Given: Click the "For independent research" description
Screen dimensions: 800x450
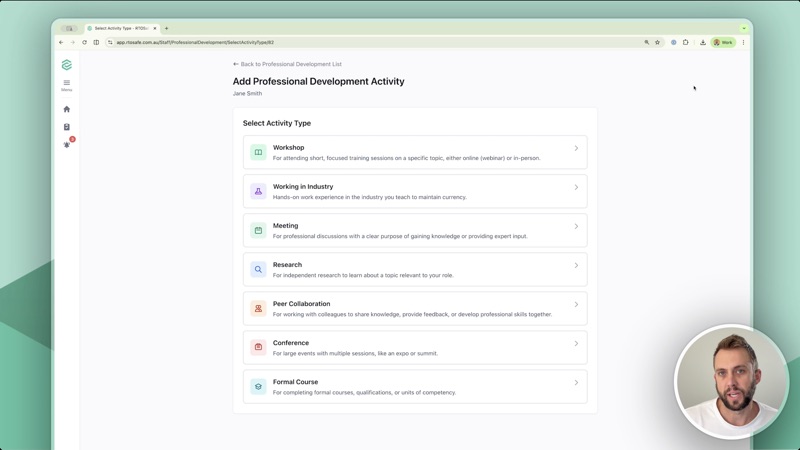Looking at the screenshot, I should click(x=363, y=276).
